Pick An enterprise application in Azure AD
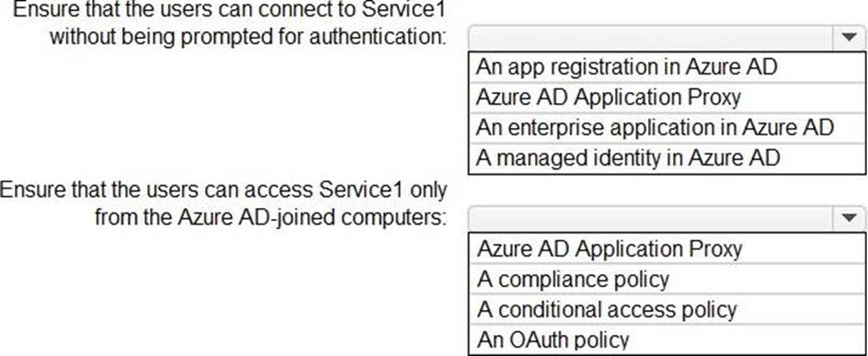Image resolution: width=868 pixels, height=356 pixels. (667, 128)
